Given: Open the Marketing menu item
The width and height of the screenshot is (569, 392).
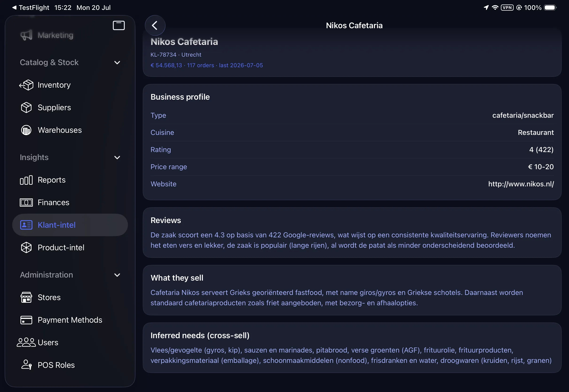Looking at the screenshot, I should tap(70, 35).
